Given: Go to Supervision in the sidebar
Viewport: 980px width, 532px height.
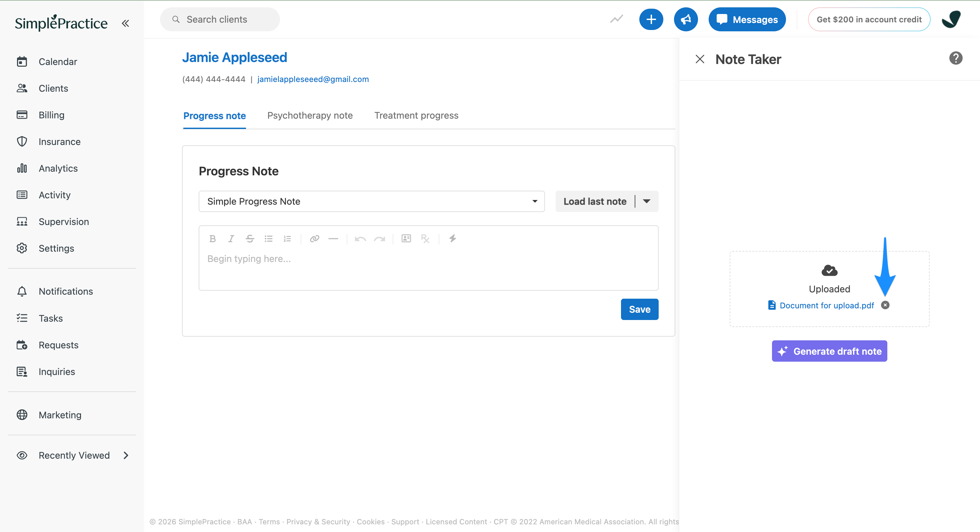Looking at the screenshot, I should pyautogui.click(x=64, y=221).
